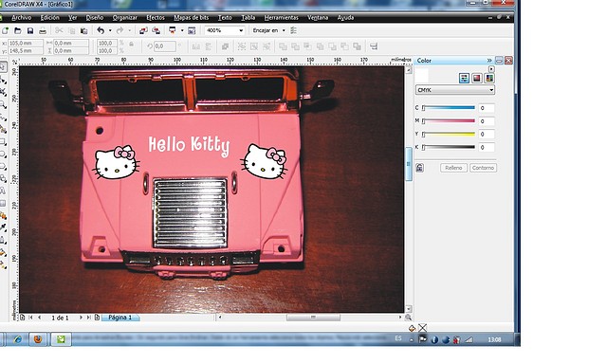Open a file with the folder icon
607x364 pixels.
click(18, 30)
